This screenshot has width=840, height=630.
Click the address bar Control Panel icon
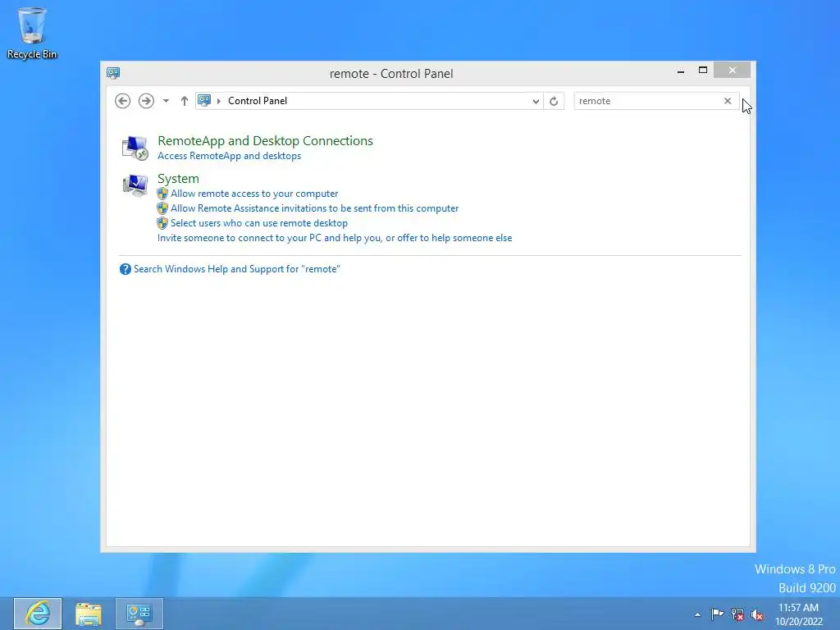click(204, 100)
